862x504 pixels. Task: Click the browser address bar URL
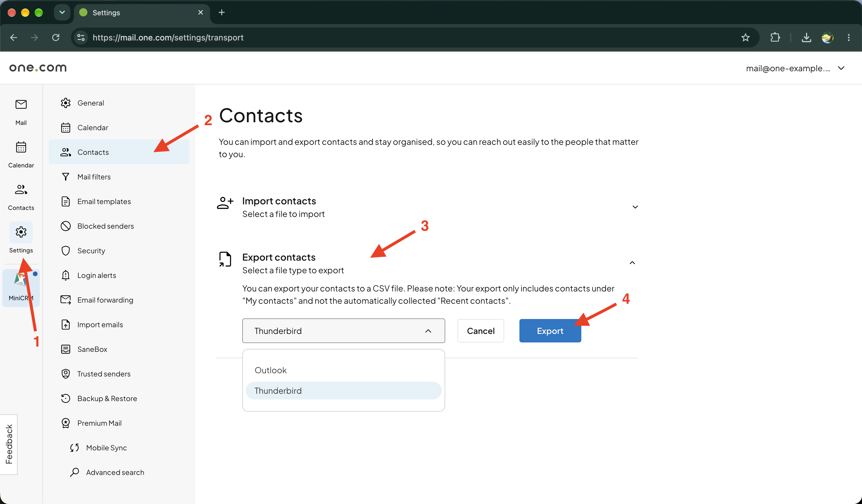pos(168,37)
